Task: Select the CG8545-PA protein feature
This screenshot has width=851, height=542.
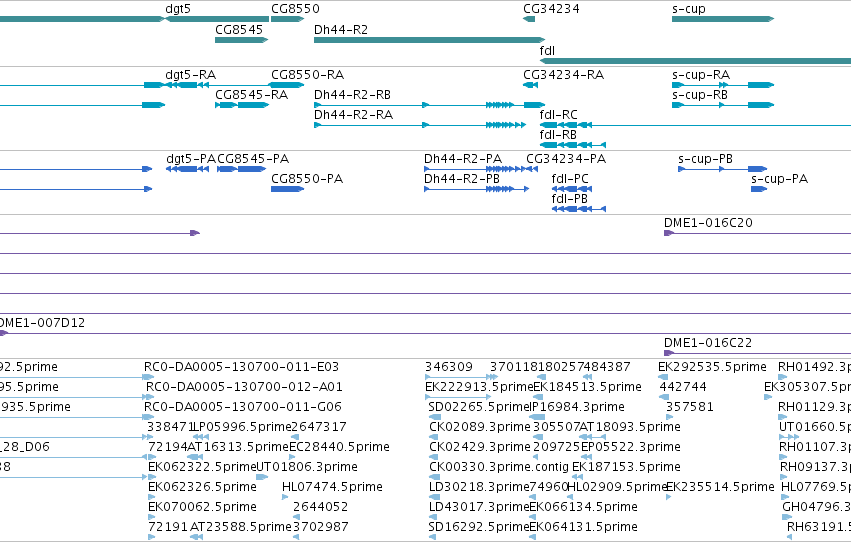Action: click(242, 169)
